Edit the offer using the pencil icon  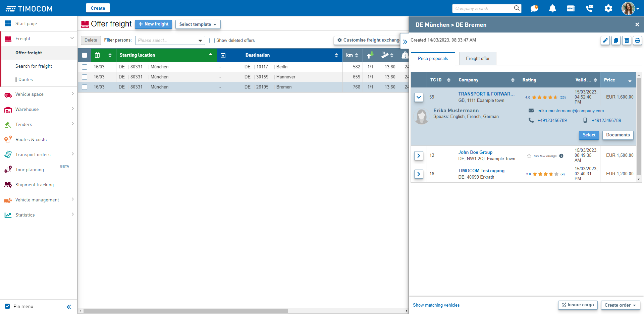605,40
